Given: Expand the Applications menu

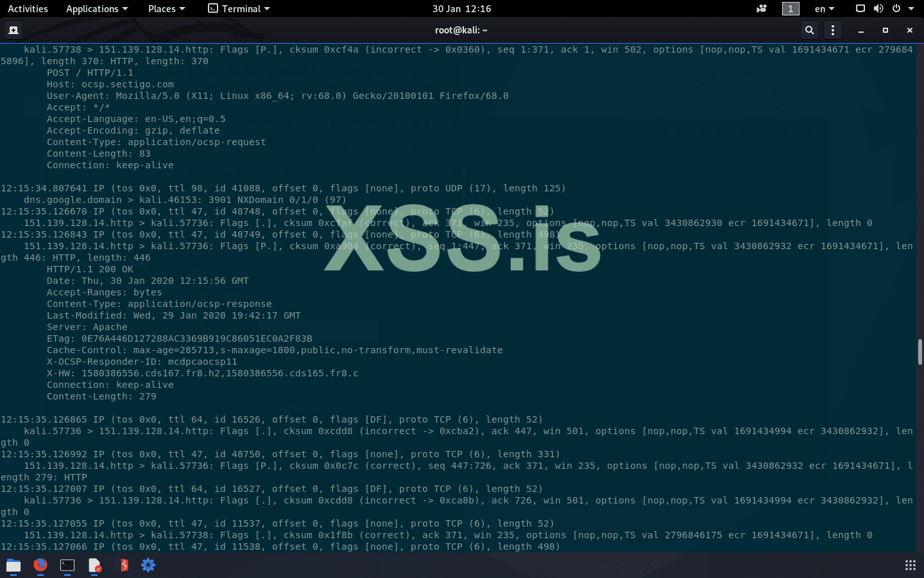Looking at the screenshot, I should pyautogui.click(x=97, y=9).
